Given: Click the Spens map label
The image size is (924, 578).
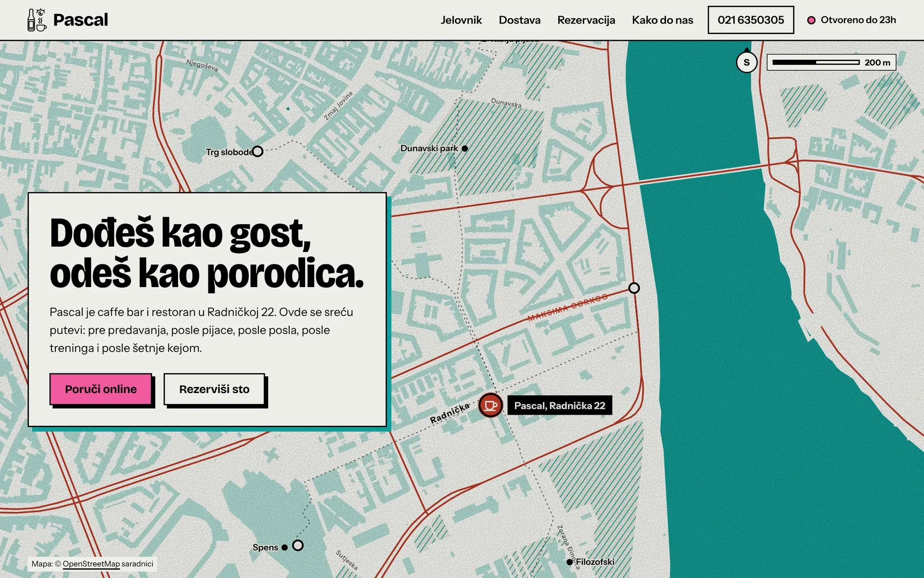Looking at the screenshot, I should [265, 548].
